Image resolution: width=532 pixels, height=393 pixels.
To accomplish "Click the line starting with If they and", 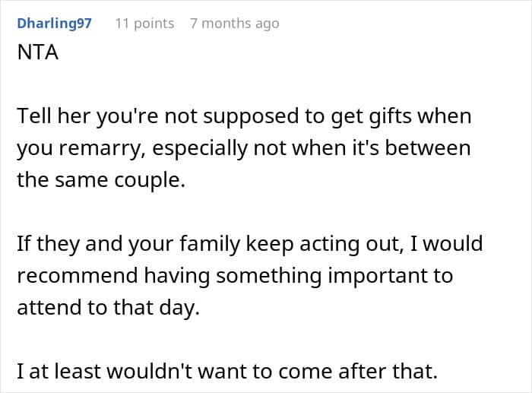I will [x=250, y=244].
